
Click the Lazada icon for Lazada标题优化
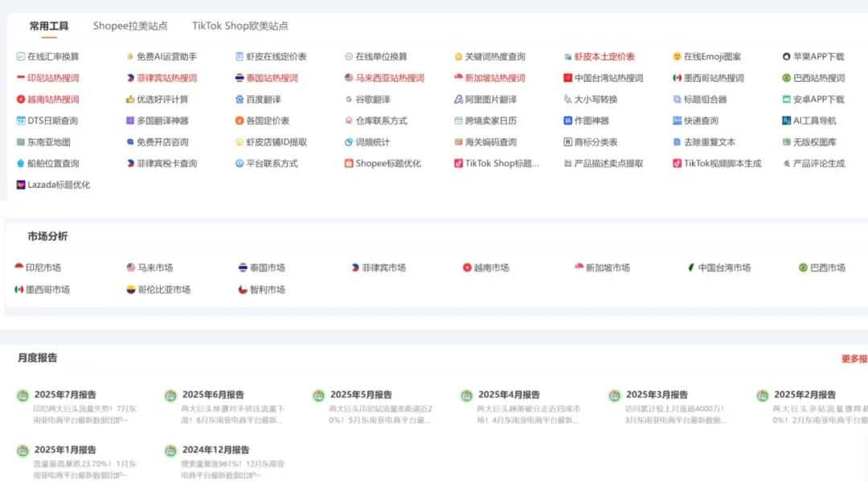[20, 185]
